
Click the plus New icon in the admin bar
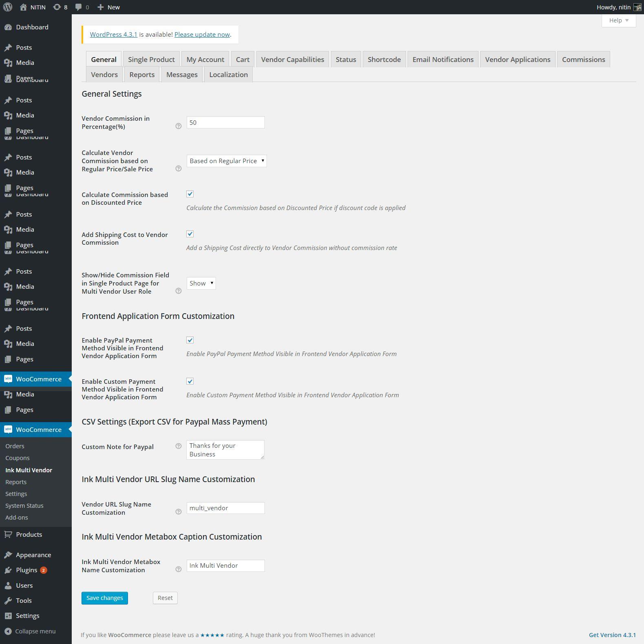pos(101,7)
